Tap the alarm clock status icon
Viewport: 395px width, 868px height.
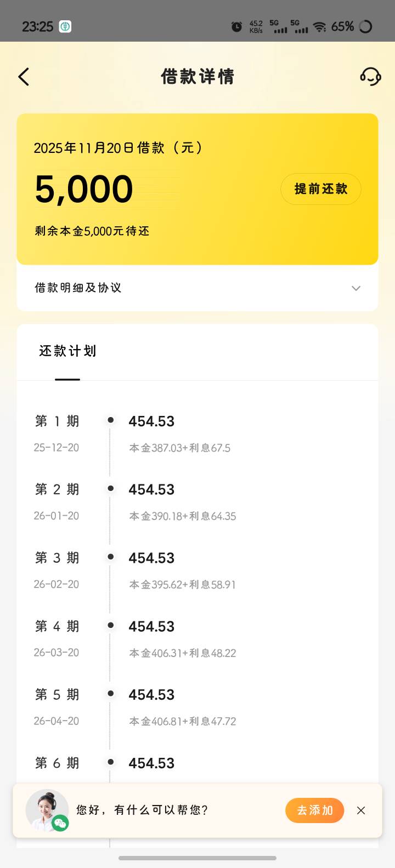pos(237,26)
